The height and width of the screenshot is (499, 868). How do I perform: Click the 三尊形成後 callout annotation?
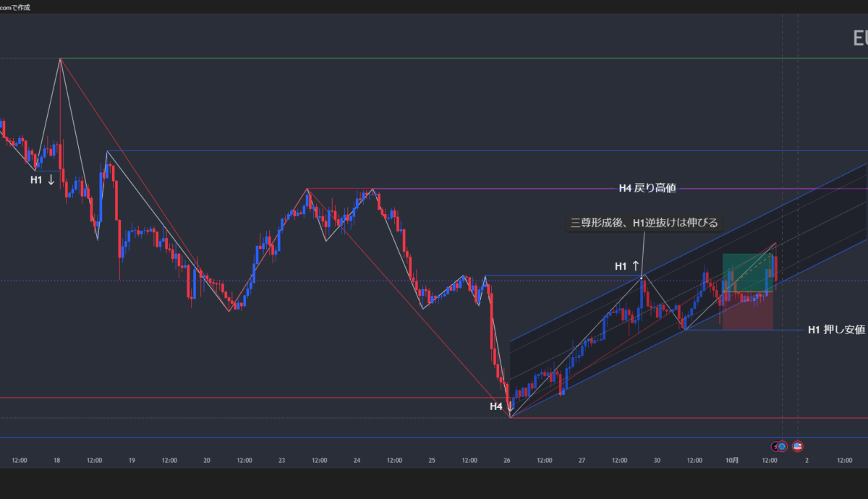click(644, 223)
